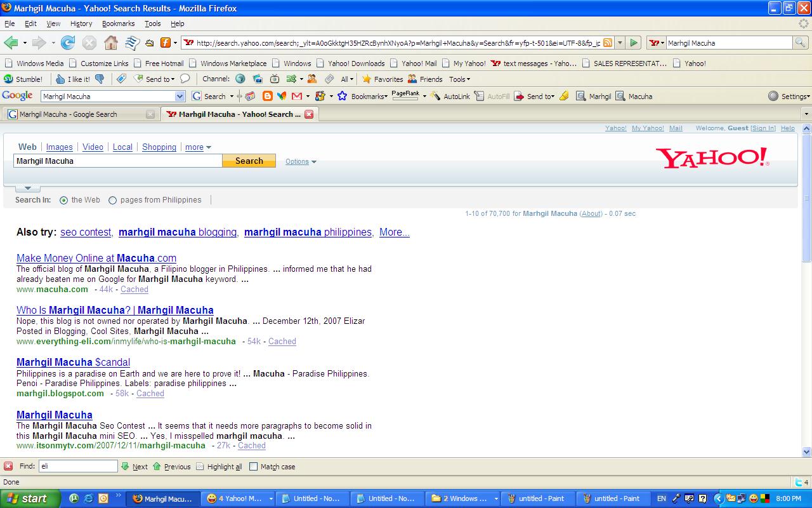Image resolution: width=812 pixels, height=508 pixels.
Task: Open '4 Yahoo! M...' taskbar item
Action: click(239, 498)
